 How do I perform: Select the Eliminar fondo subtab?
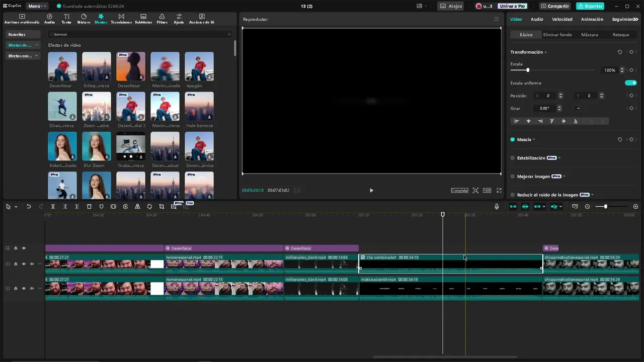click(557, 35)
